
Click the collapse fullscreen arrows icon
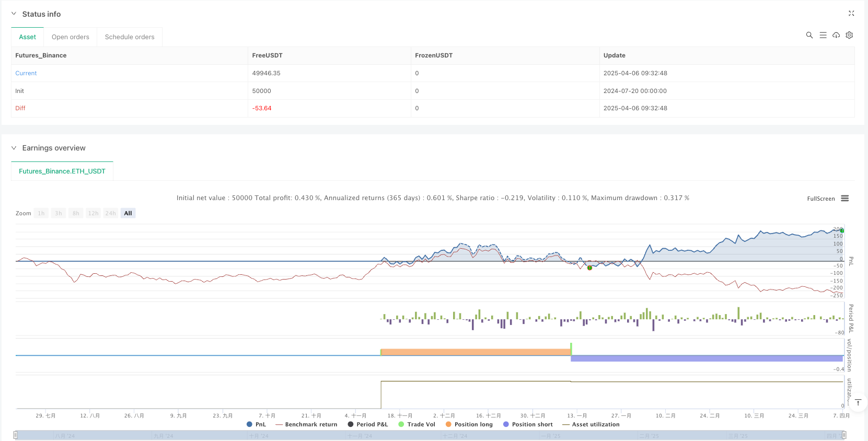tap(851, 14)
